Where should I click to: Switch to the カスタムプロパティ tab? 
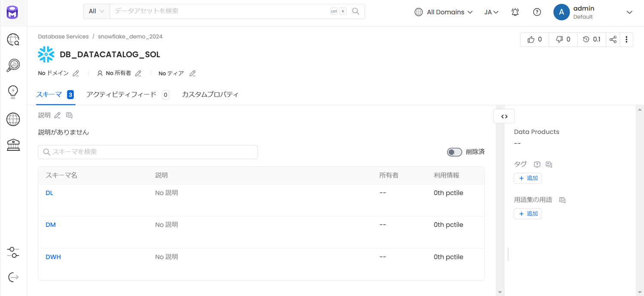click(x=210, y=95)
